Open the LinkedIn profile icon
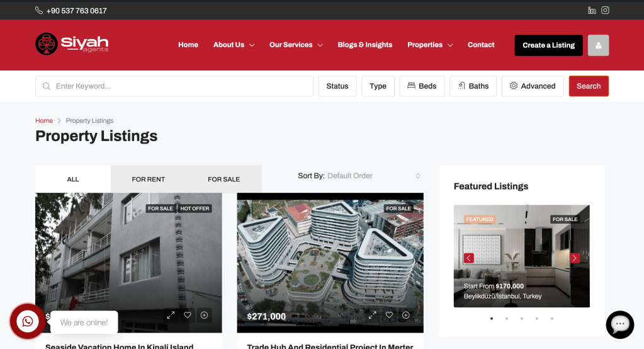644x349 pixels. pos(592,10)
